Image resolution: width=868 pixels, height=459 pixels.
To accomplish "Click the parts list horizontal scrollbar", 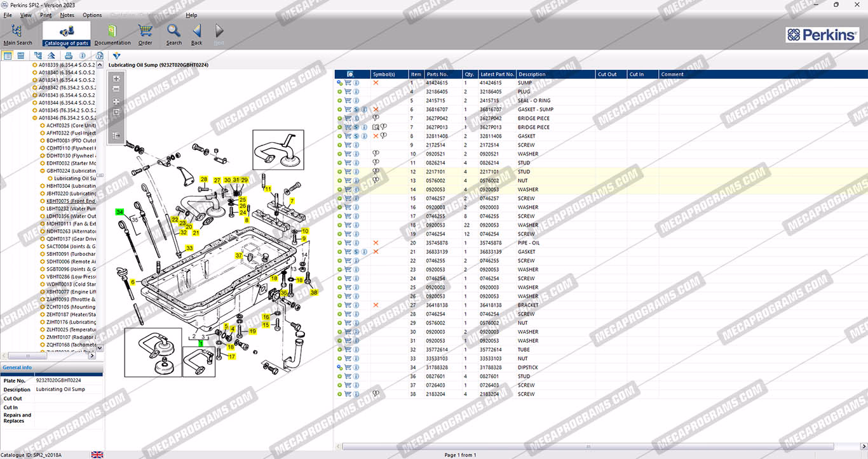I will 588,446.
